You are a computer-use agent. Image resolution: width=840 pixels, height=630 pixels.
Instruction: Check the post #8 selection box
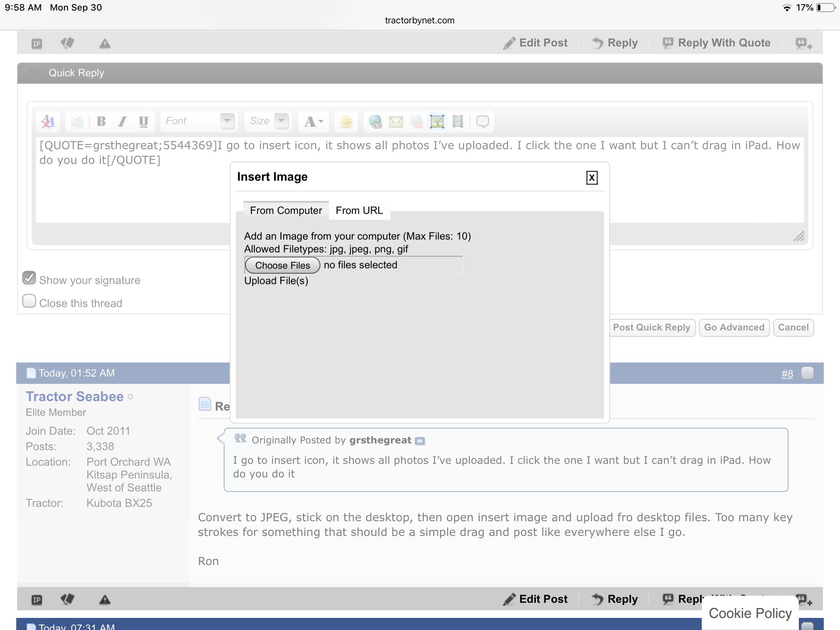[807, 373]
